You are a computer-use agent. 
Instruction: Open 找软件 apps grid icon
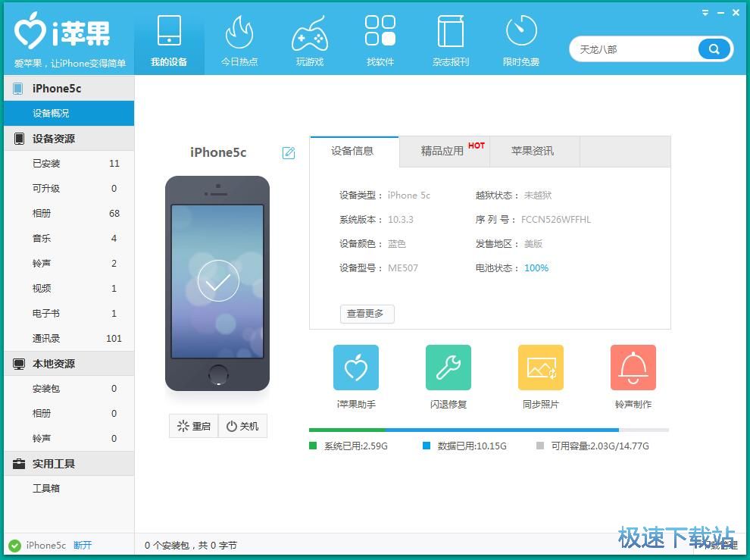point(380,30)
